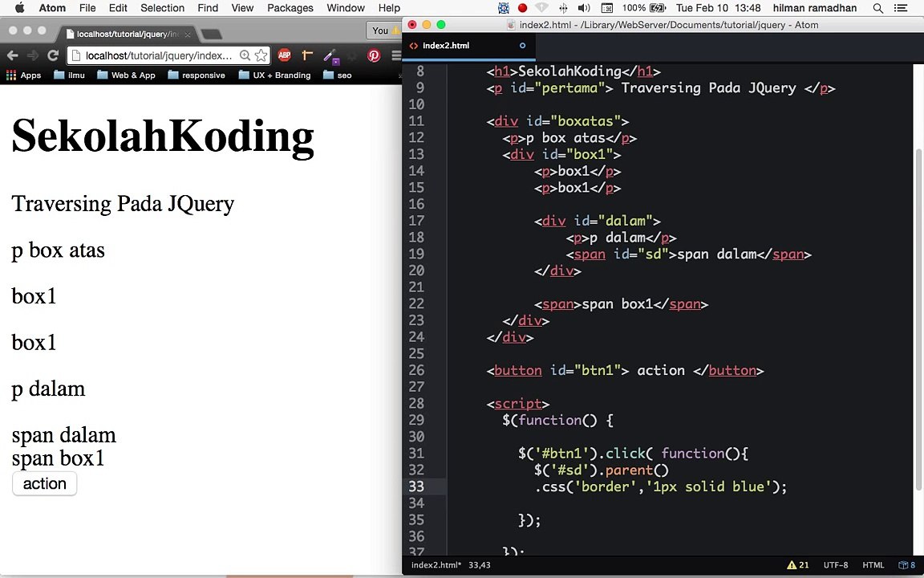924x578 pixels.
Task: Open the Edit menu
Action: pos(118,8)
